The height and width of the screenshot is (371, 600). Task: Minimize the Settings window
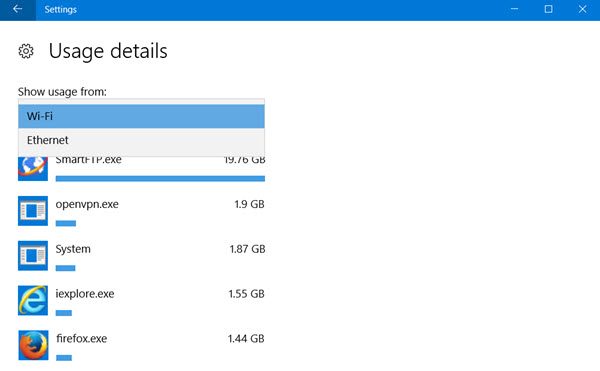click(x=514, y=9)
